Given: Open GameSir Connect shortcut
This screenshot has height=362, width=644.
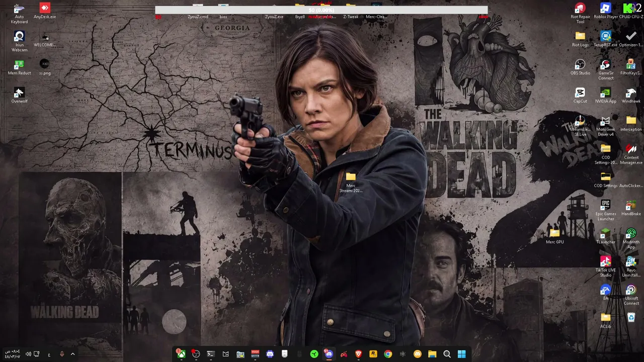Looking at the screenshot, I should click(606, 70).
